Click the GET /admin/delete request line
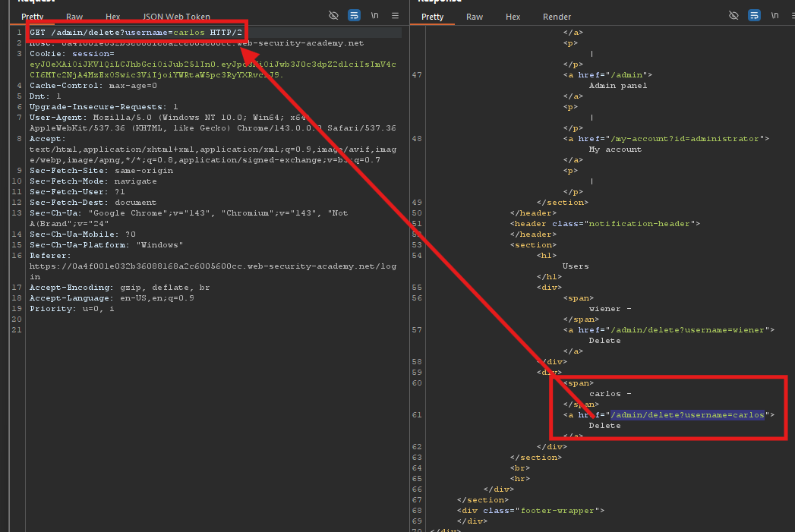This screenshot has height=532, width=795. tap(136, 33)
